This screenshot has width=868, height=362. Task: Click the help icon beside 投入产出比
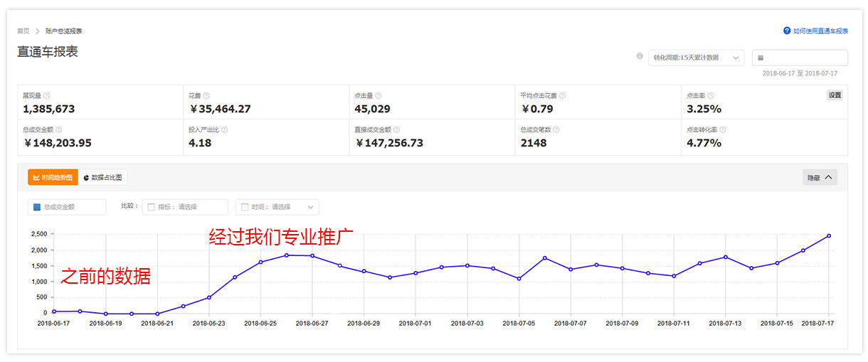point(225,130)
